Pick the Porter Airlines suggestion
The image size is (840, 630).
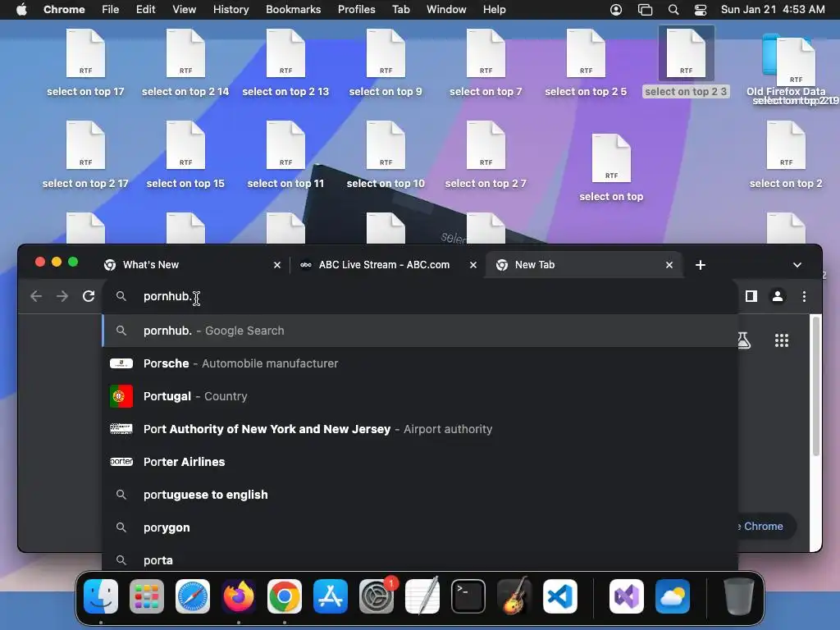tap(421, 462)
